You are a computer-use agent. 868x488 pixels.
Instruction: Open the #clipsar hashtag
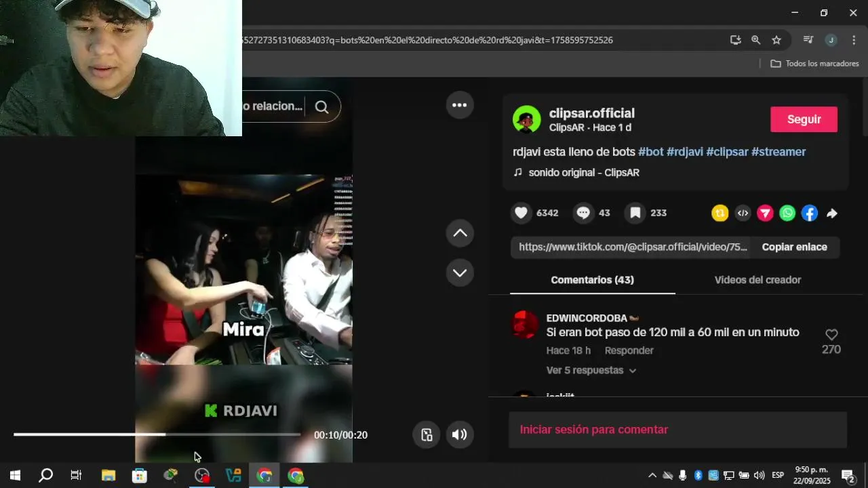click(727, 152)
